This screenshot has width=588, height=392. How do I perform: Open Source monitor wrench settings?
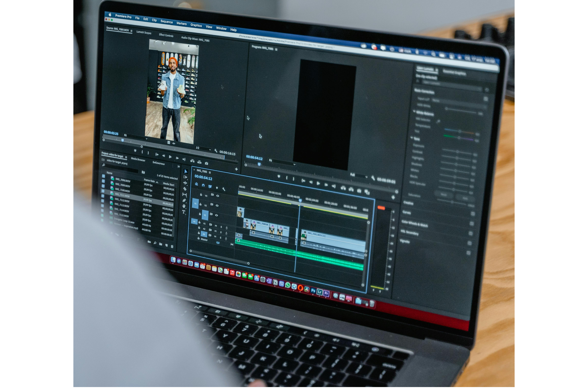[x=216, y=151]
